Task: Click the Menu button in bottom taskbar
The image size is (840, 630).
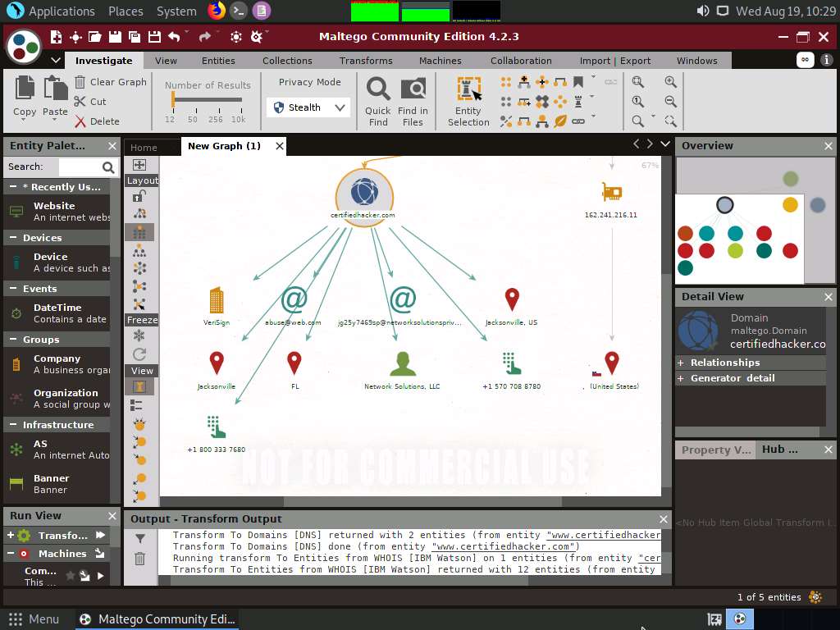Action: click(34, 619)
